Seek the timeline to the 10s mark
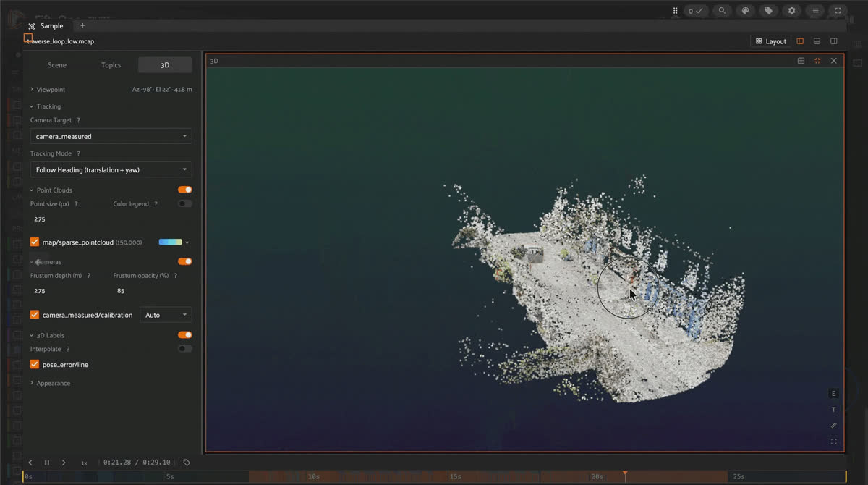Image resolution: width=868 pixels, height=485 pixels. (x=314, y=476)
